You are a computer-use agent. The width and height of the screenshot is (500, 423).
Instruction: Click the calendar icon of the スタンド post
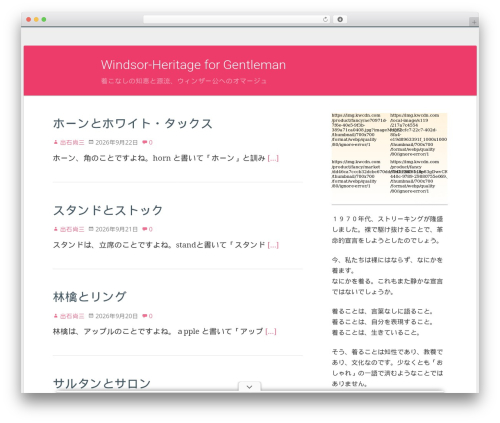click(91, 229)
